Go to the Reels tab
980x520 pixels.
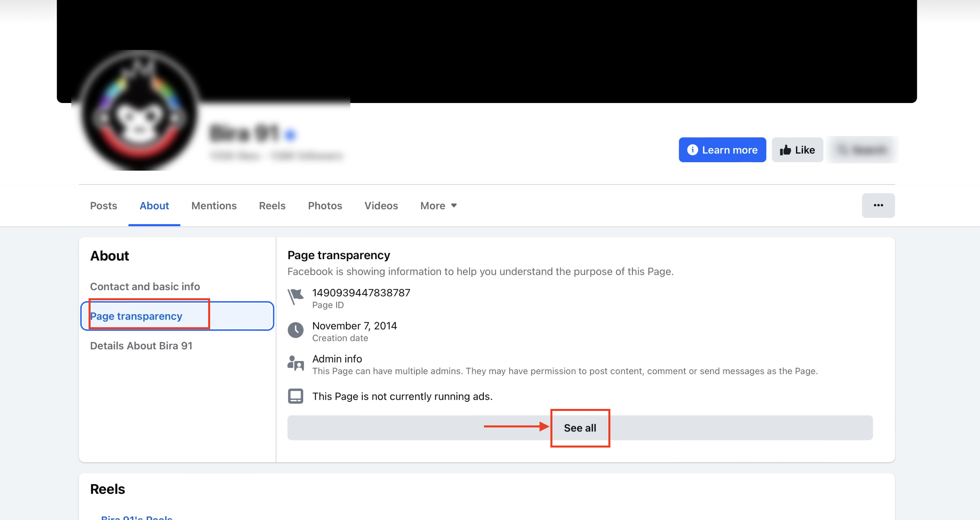click(272, 206)
